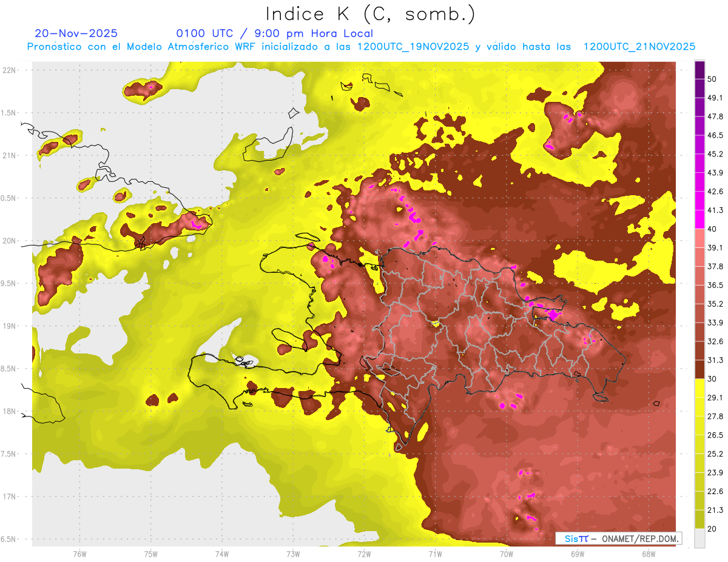Click the "20N" latitude label

9,241
